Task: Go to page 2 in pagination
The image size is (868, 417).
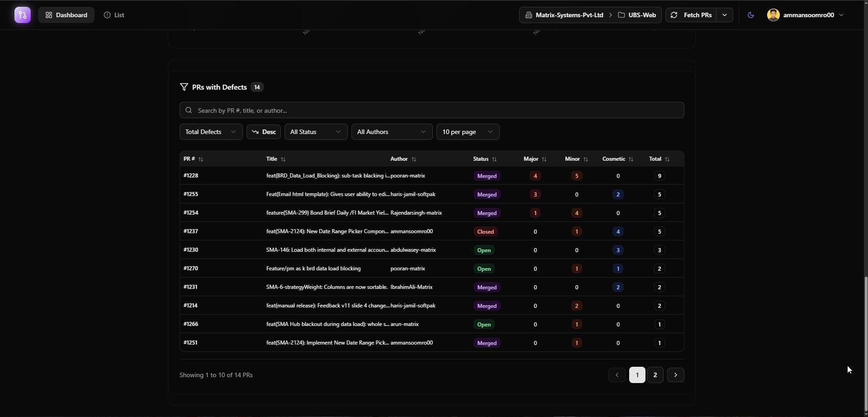Action: click(x=655, y=375)
